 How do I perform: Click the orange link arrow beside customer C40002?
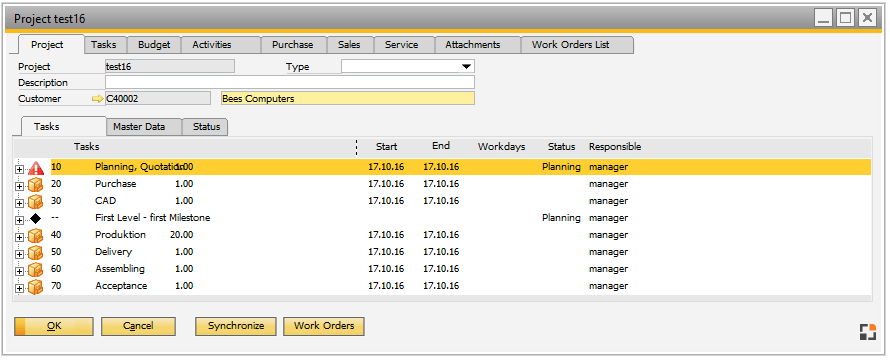(98, 99)
